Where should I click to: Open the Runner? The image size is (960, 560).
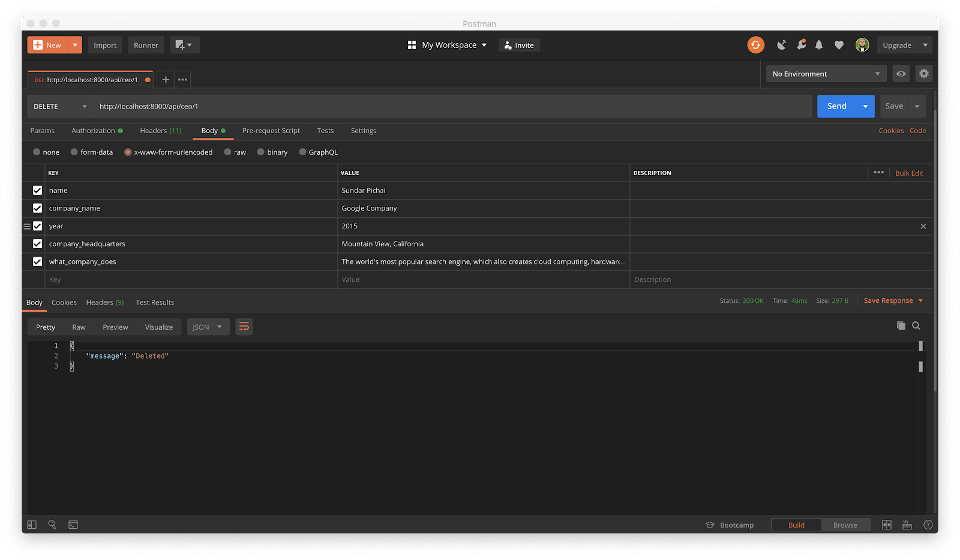pyautogui.click(x=146, y=45)
